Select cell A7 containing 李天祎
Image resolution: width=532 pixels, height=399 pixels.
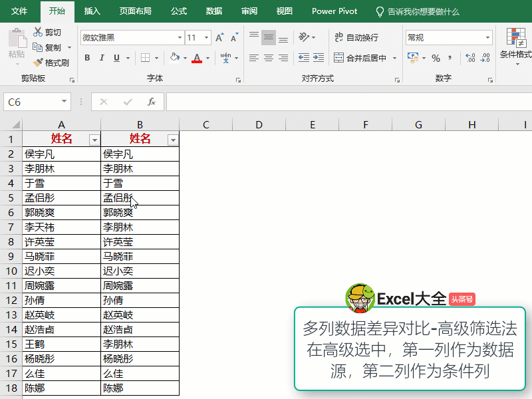click(x=61, y=227)
